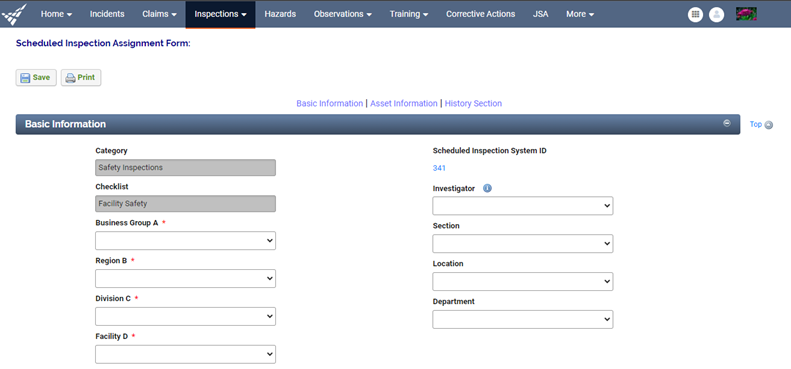Screen dimensions: 791x369
Task: Open the Observations menu
Action: point(343,14)
